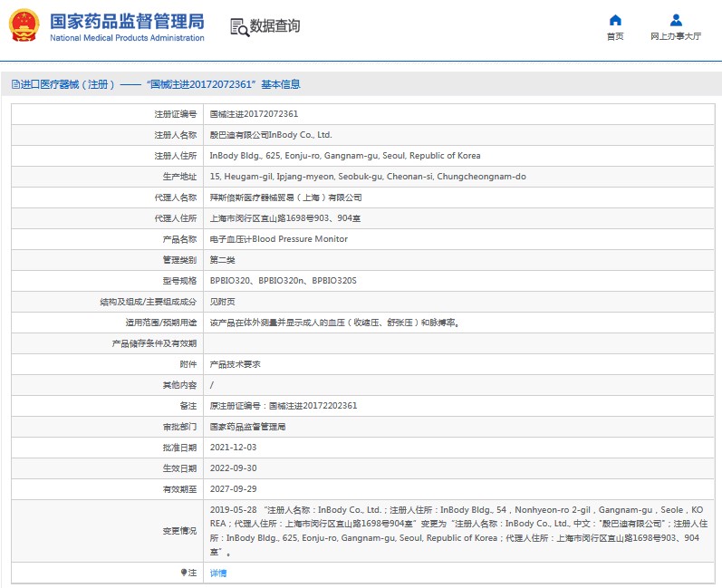Select the intended use text 该产品在体外测量
The height and width of the screenshot is (588, 722).
[335, 323]
